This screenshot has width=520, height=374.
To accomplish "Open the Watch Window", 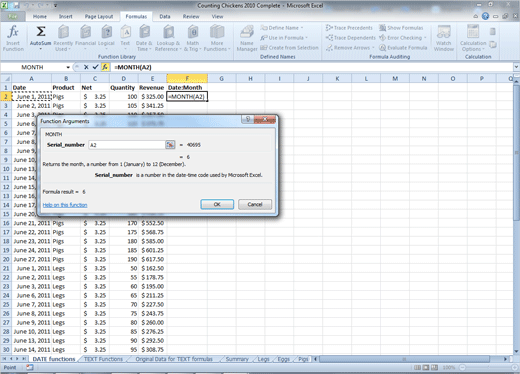I will coord(444,38).
